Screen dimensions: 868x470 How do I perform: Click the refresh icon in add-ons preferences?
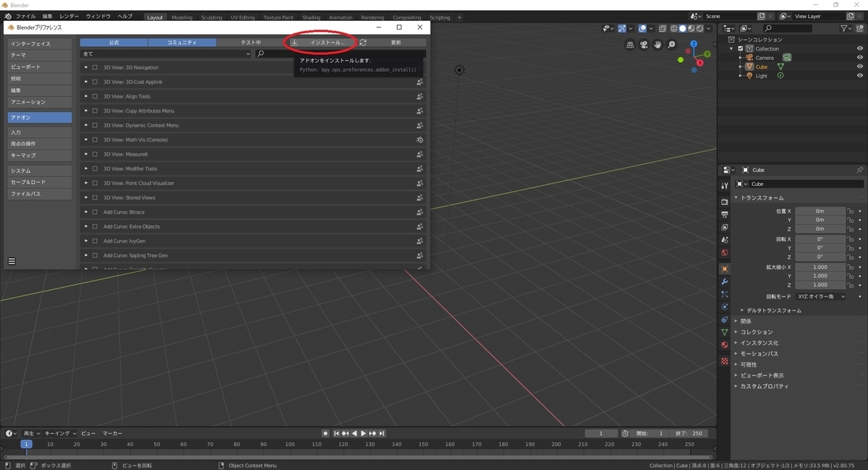click(363, 43)
